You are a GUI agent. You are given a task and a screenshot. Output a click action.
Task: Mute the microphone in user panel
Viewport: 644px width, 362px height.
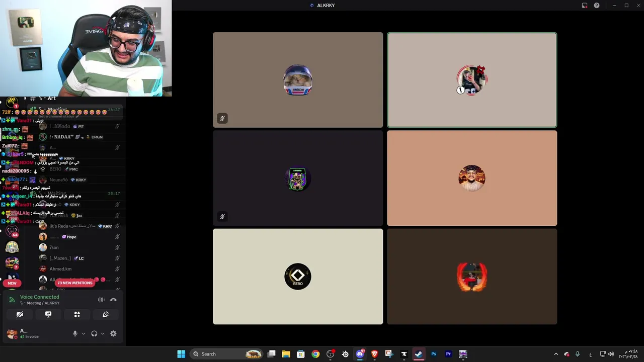pos(75,333)
